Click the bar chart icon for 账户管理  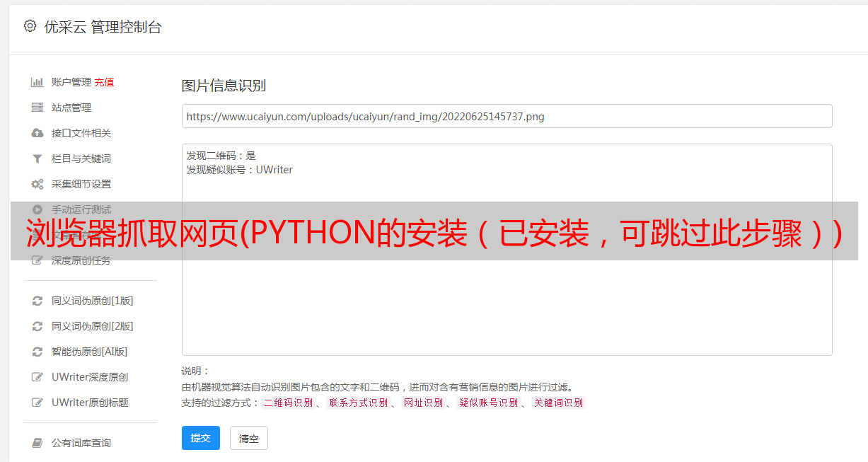click(37, 82)
